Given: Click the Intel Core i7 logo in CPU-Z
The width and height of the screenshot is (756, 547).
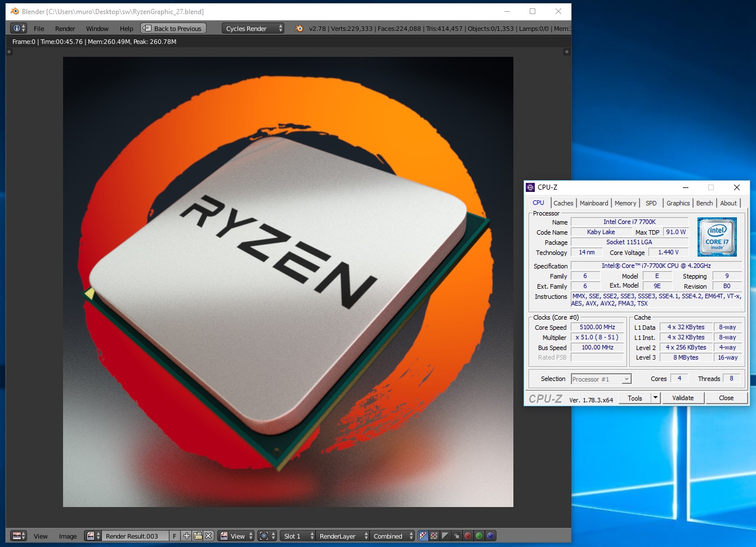Looking at the screenshot, I should coord(717,237).
